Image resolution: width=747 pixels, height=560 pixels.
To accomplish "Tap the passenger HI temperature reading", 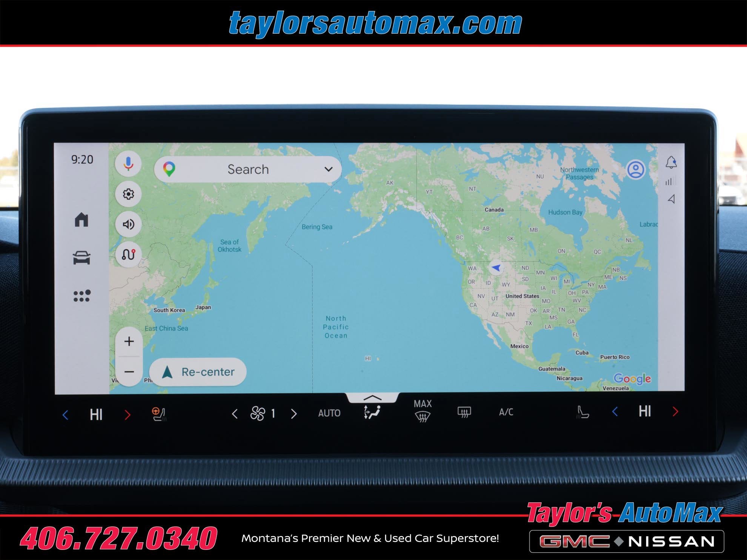I will [645, 411].
